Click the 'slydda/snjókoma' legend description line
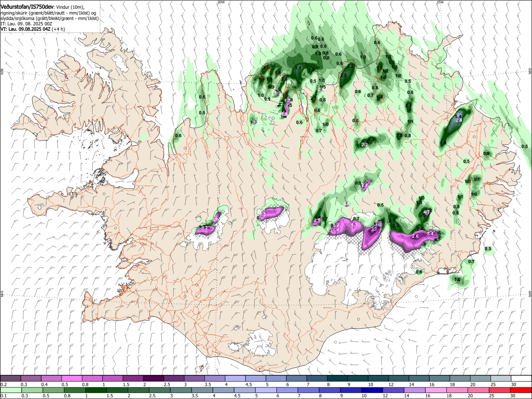This screenshot has height=399, width=532. pyautogui.click(x=49, y=18)
